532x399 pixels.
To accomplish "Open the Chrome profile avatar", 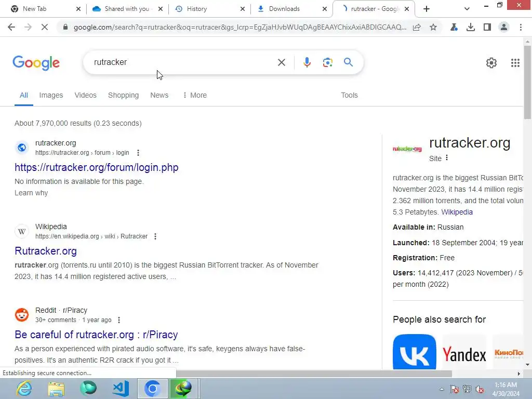I will click(504, 27).
